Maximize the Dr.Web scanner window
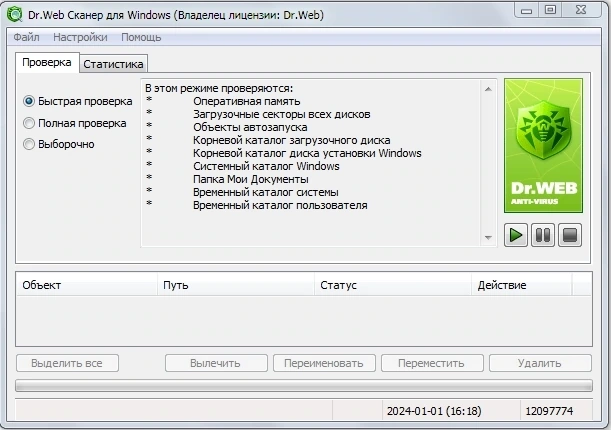The image size is (611, 430). (x=550, y=10)
